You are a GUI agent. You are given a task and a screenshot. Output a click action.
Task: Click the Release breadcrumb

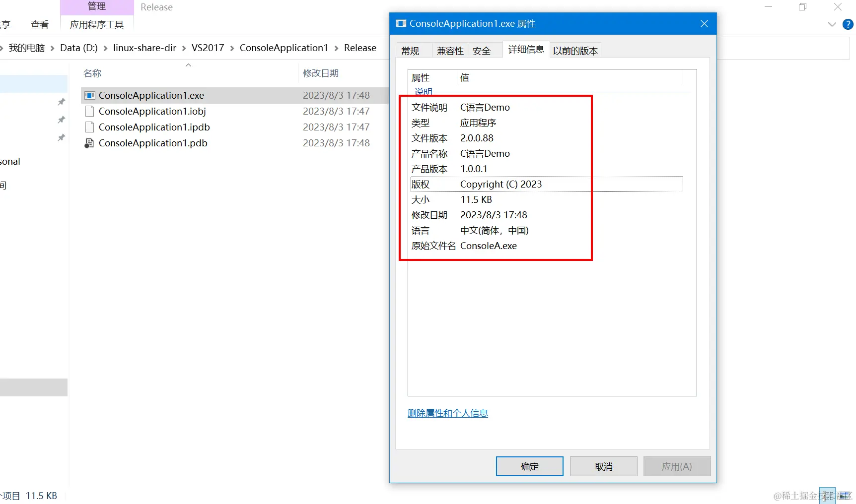point(360,48)
